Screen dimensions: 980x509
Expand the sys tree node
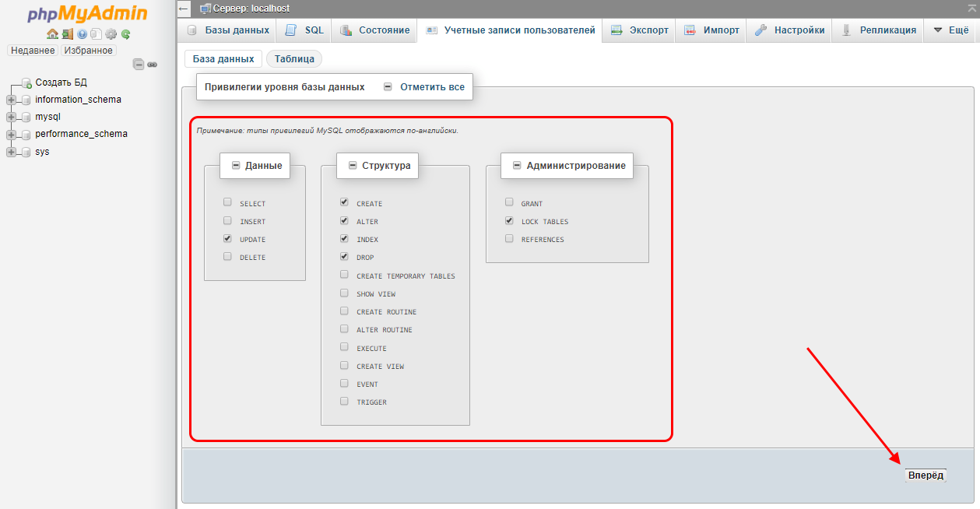point(11,153)
